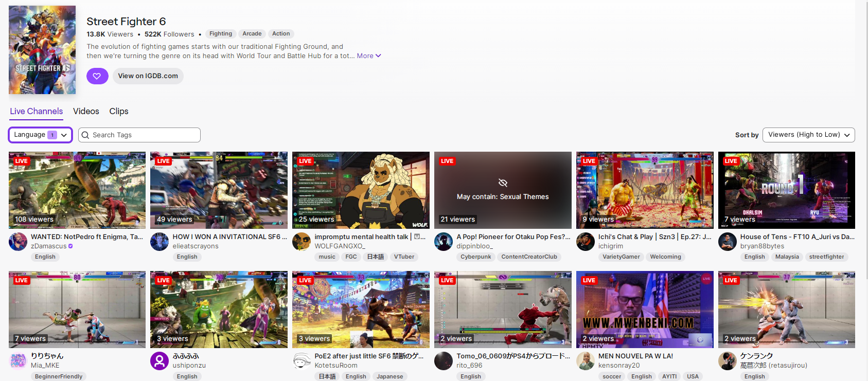Select the Fighting genre tag
Screen dimensions: 868x381
pos(221,34)
